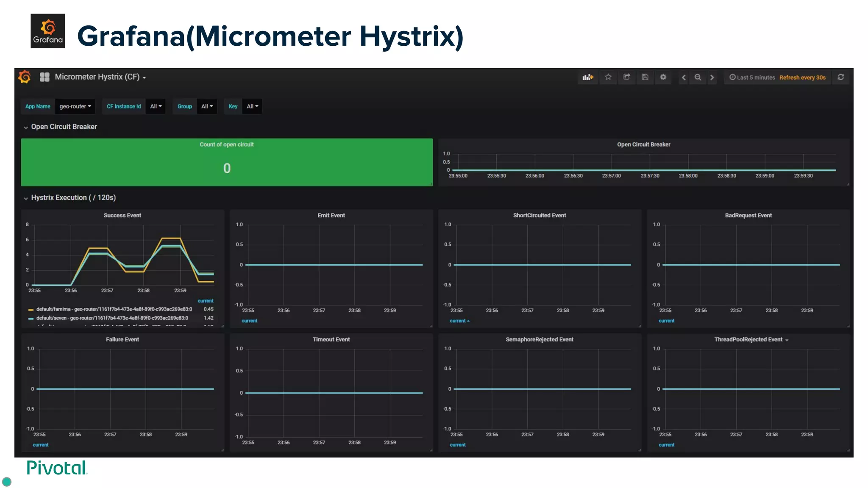This screenshot has height=488, width=868.
Task: Open dashboard settings gear
Action: pyautogui.click(x=663, y=77)
